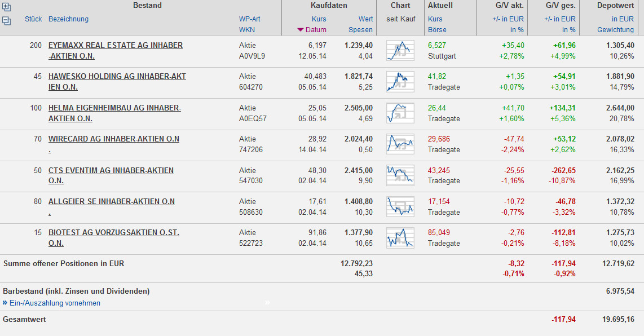This screenshot has width=644, height=336.
Task: Sort by the WKN column header
Action: coord(247,29)
